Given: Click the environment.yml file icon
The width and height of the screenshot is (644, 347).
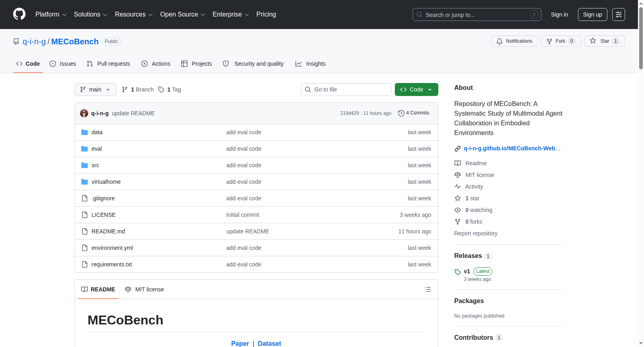Looking at the screenshot, I should pos(85,248).
